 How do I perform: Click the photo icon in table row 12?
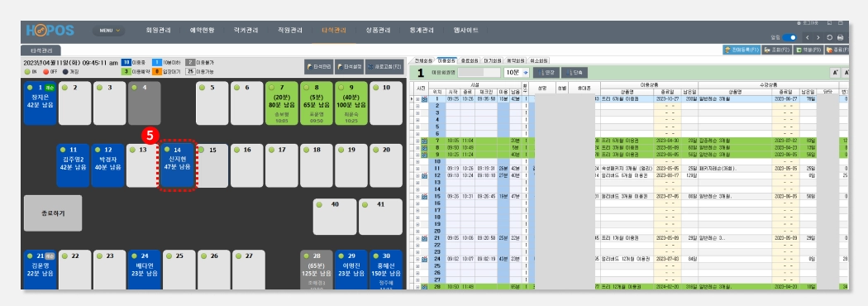[424, 175]
